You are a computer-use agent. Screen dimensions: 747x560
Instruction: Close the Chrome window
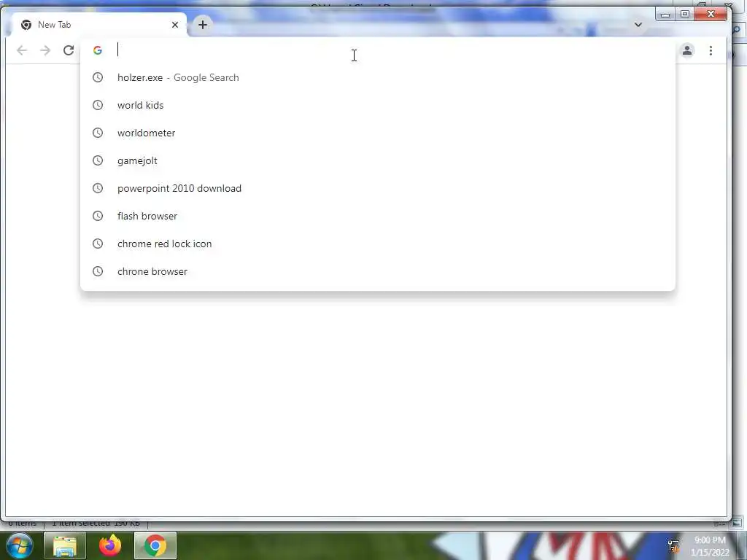(711, 15)
